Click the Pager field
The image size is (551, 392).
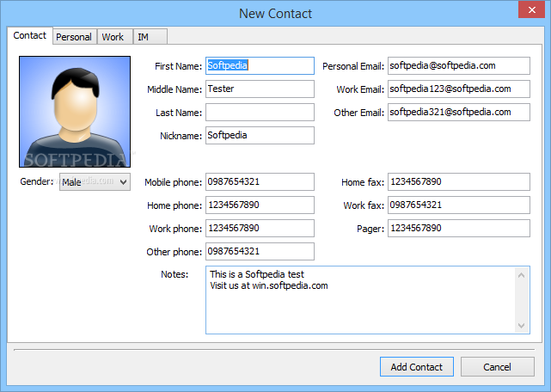pos(459,228)
